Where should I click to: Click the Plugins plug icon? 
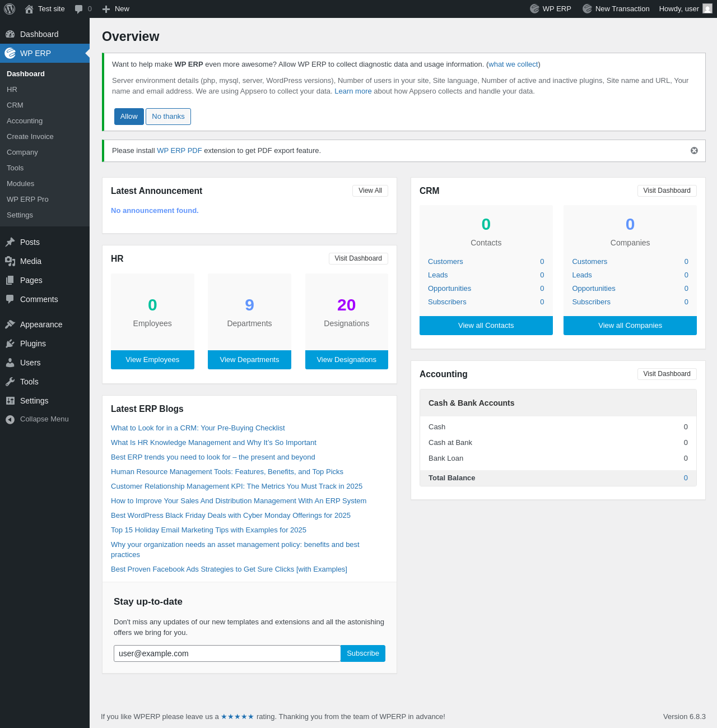(x=10, y=344)
